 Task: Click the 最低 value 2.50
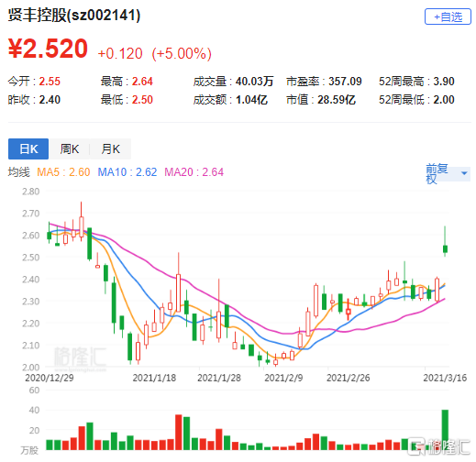[x=142, y=100]
